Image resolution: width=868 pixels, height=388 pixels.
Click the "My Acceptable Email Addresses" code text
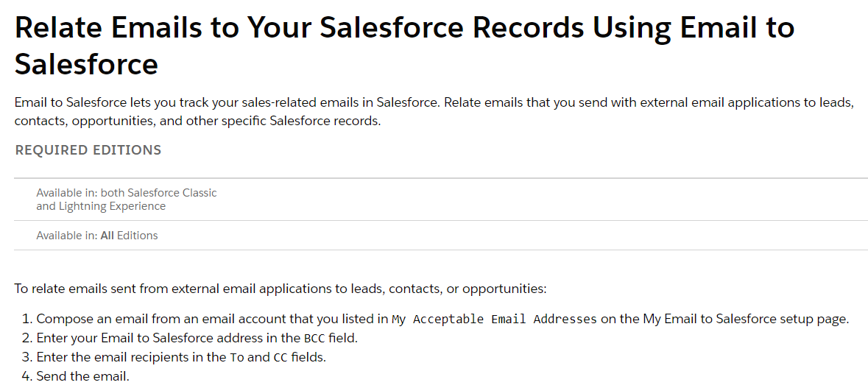(494, 320)
